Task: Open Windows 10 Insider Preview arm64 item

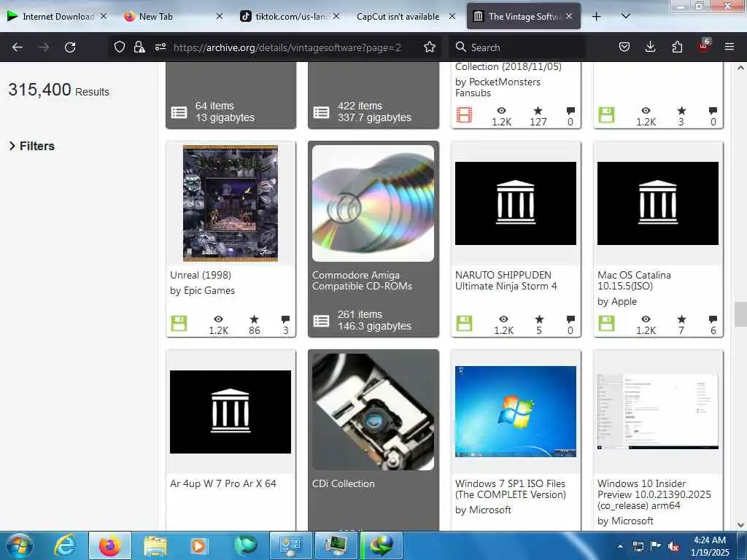Action: coord(654,494)
